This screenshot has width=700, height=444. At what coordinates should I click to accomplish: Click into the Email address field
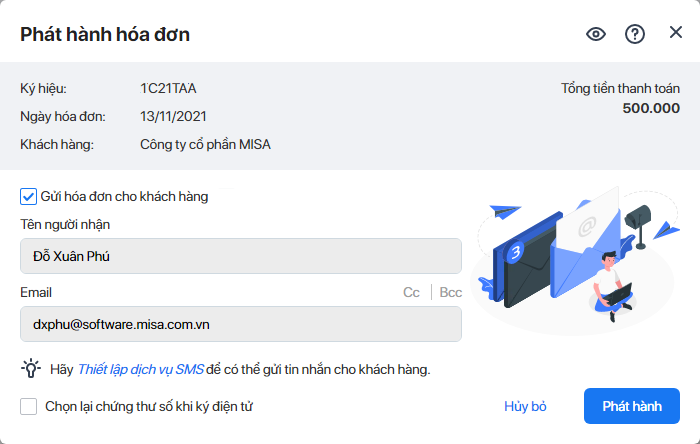(240, 324)
